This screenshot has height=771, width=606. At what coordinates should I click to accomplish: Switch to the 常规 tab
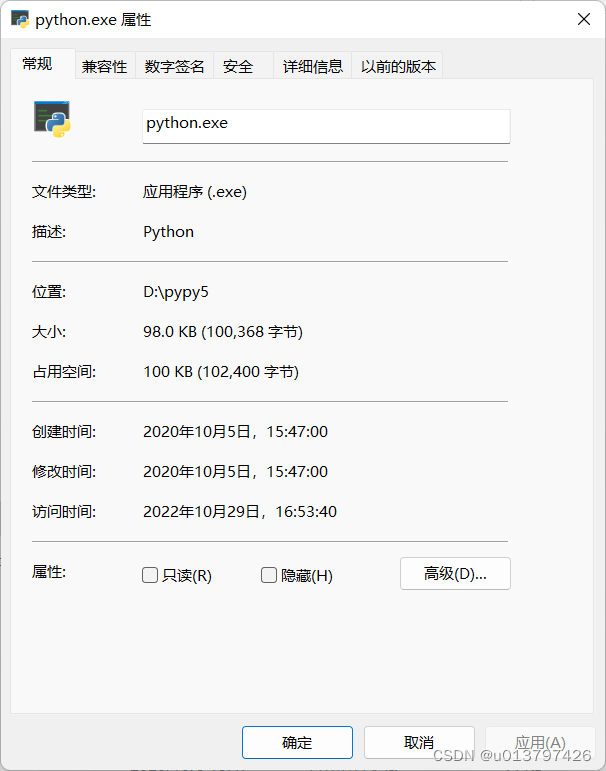coord(43,64)
